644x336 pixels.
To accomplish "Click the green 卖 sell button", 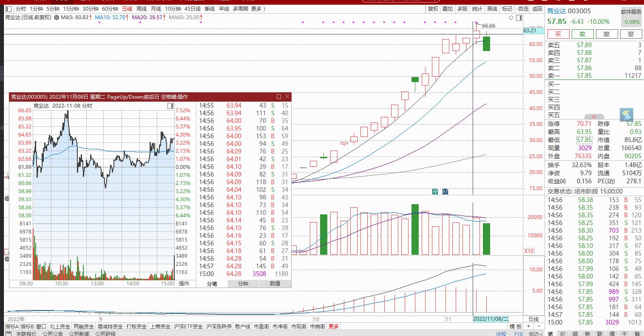I will 582,34.
